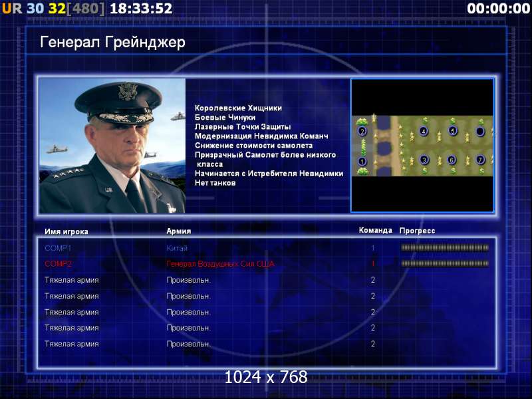The image size is (532, 399).
Task: Click 'Снижение стоимости самолета' line
Action: pyautogui.click(x=254, y=146)
